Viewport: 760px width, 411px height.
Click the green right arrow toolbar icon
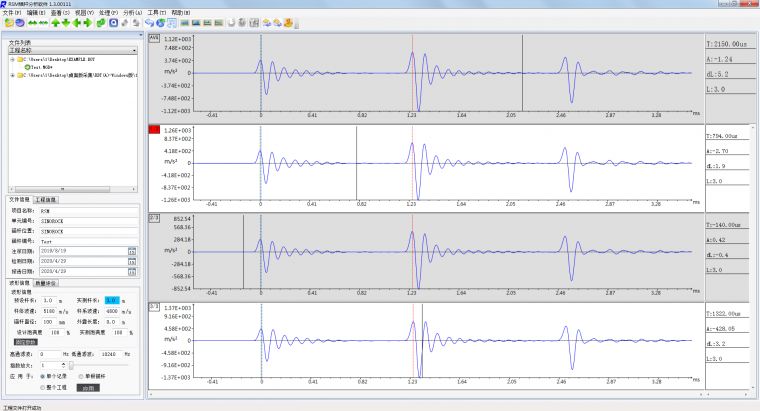point(88,22)
